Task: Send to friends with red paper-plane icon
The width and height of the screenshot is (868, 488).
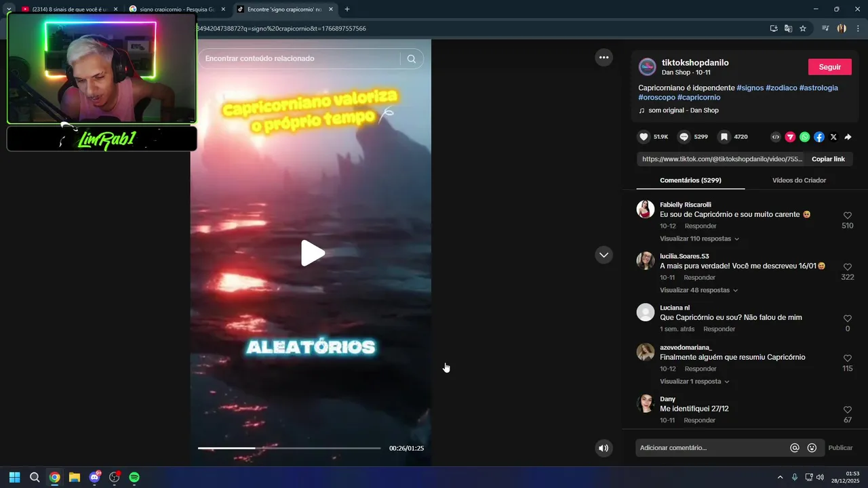Action: 790,137
